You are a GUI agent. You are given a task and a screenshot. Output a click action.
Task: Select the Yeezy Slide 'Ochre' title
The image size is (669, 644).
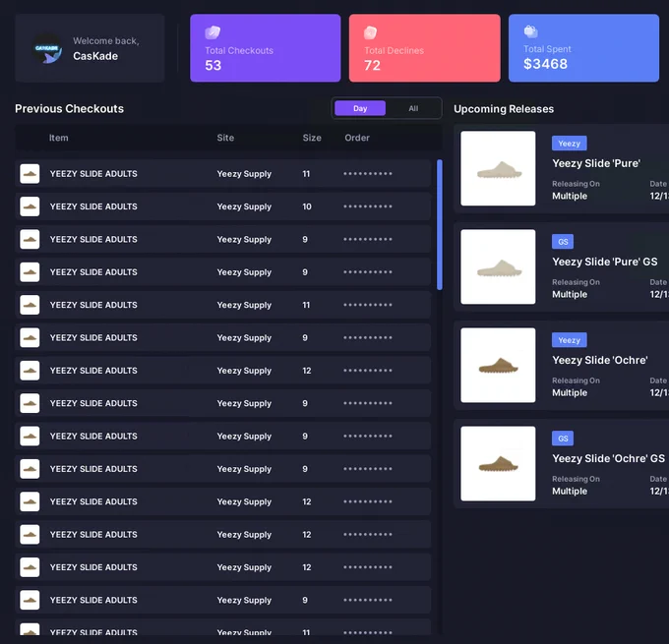600,361
